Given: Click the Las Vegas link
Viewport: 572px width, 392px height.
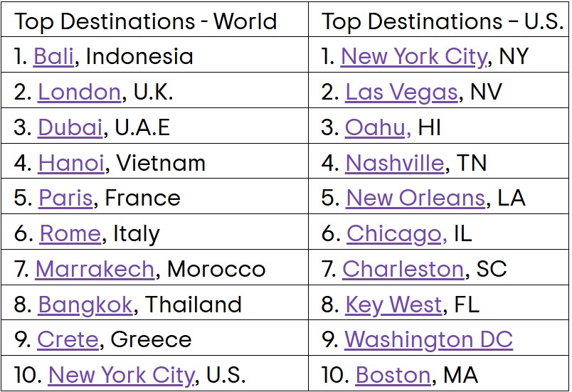Looking at the screenshot, I should coord(401,92).
